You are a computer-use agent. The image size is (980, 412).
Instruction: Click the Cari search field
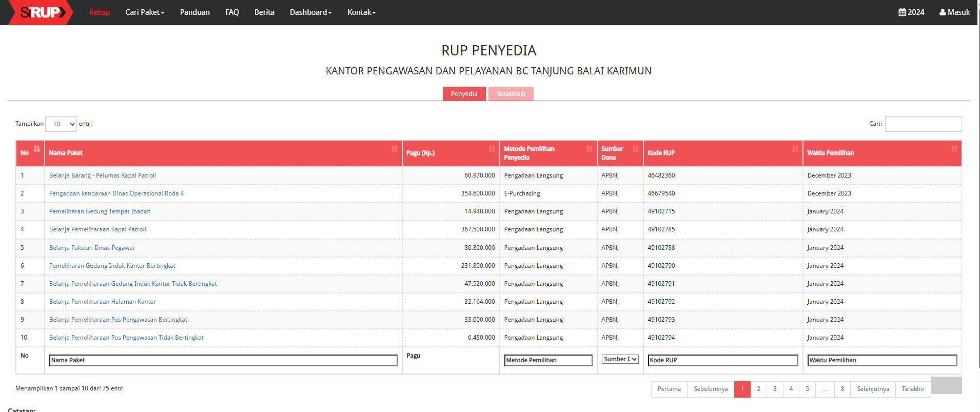coord(923,124)
